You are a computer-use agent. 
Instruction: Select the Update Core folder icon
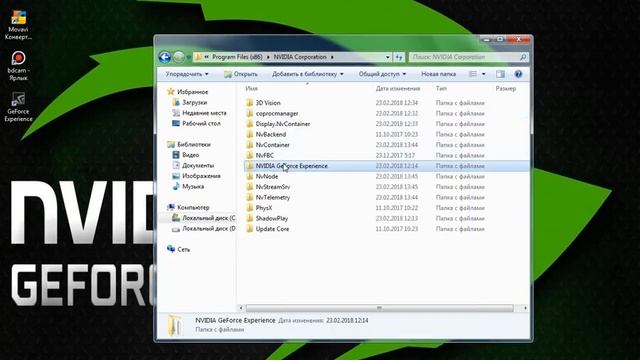(249, 229)
